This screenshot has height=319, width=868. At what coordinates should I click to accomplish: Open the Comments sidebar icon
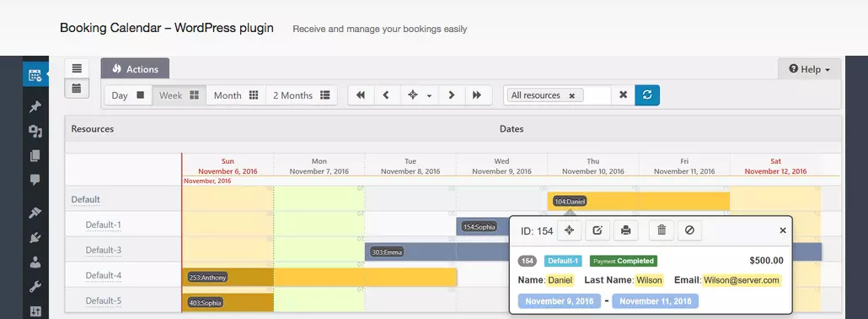click(35, 180)
